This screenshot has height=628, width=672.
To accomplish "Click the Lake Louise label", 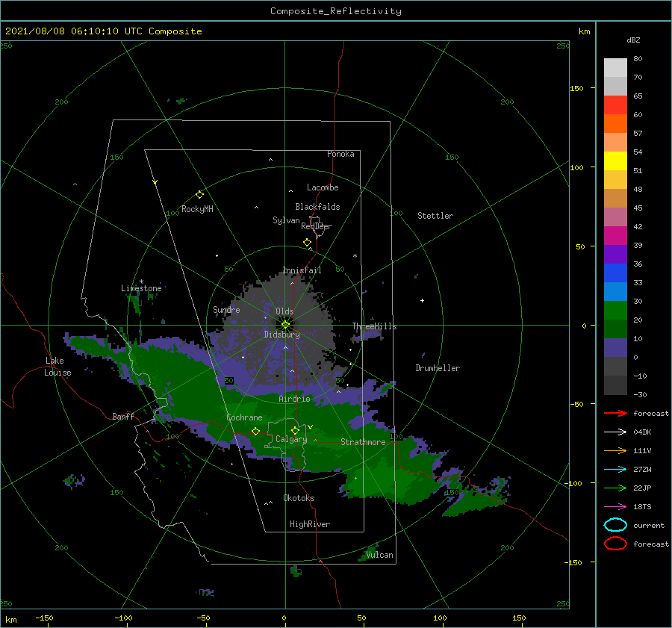I will [57, 367].
